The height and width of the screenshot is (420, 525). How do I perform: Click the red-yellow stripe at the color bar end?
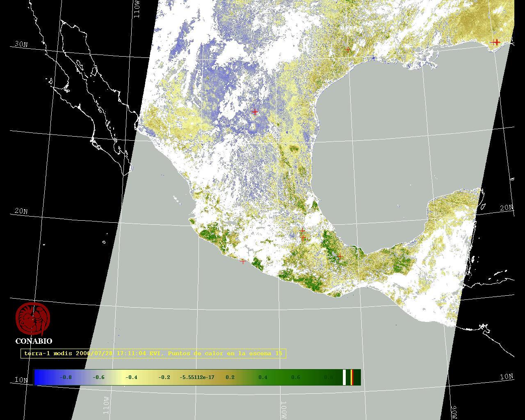point(352,377)
